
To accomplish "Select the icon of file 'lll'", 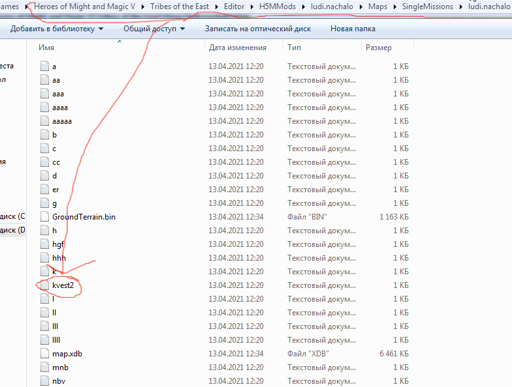I will tap(44, 326).
